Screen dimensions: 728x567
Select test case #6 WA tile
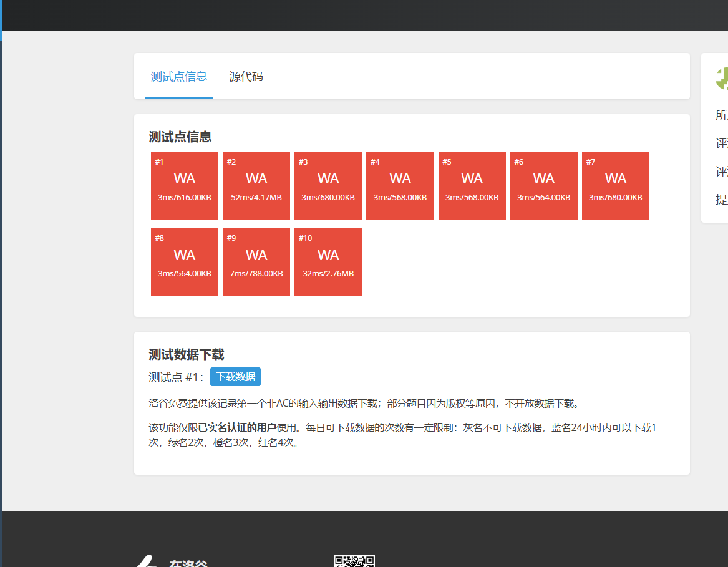543,186
